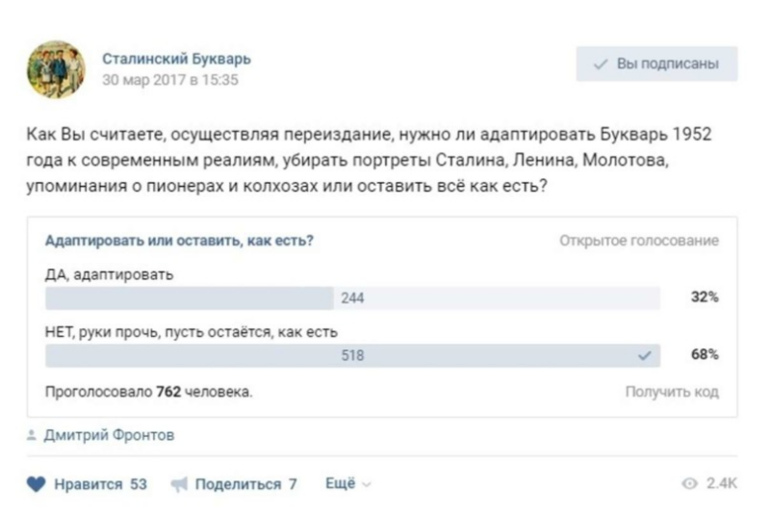Click the eye views icon
This screenshot has width=770, height=516.
[x=688, y=484]
